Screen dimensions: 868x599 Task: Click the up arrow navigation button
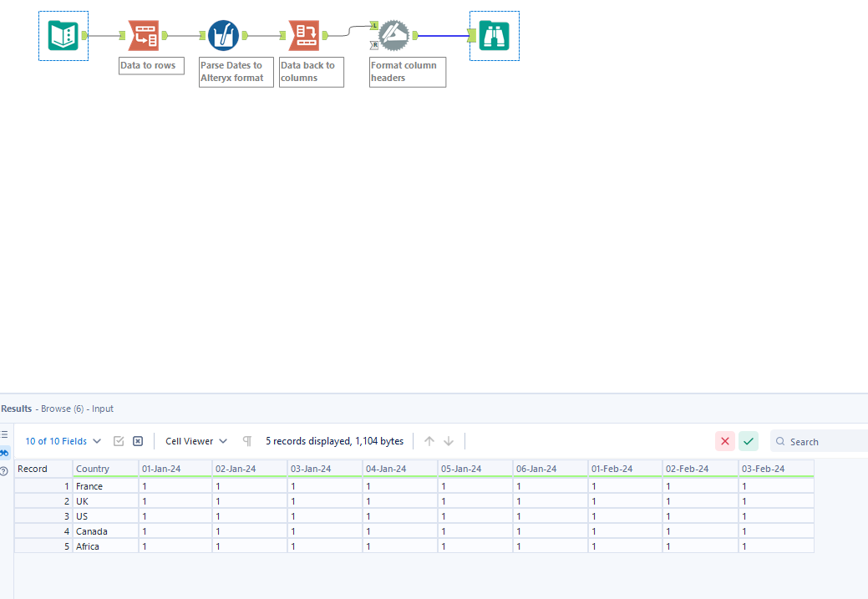pos(429,440)
